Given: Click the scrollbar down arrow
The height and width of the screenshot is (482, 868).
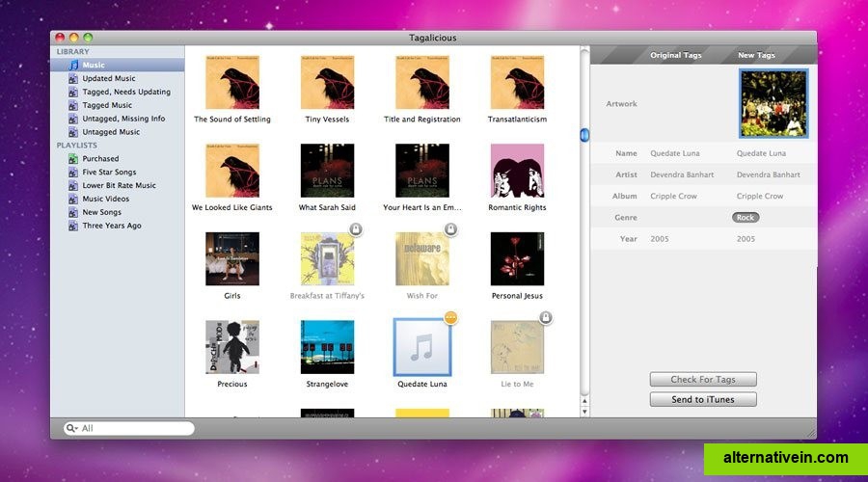Looking at the screenshot, I should click(x=584, y=412).
